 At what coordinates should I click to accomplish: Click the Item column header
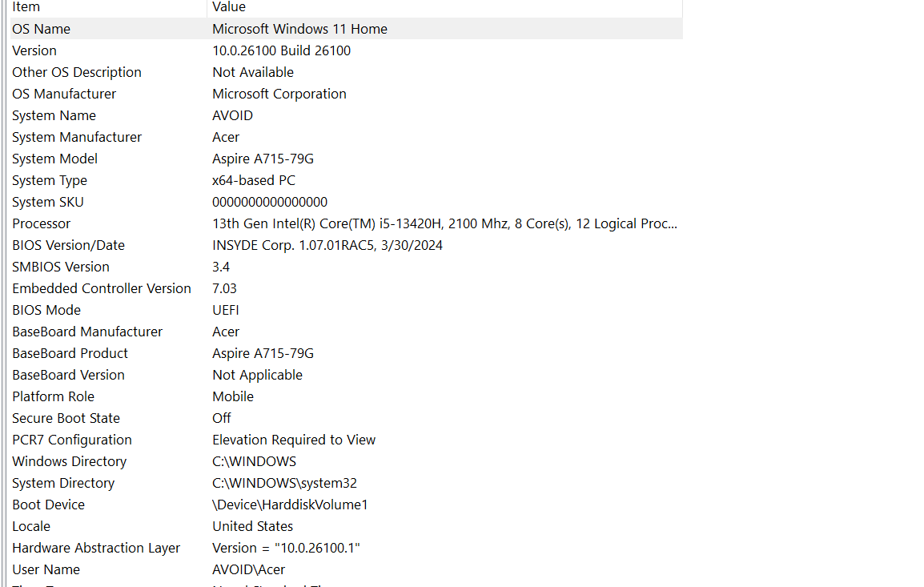(108, 7)
